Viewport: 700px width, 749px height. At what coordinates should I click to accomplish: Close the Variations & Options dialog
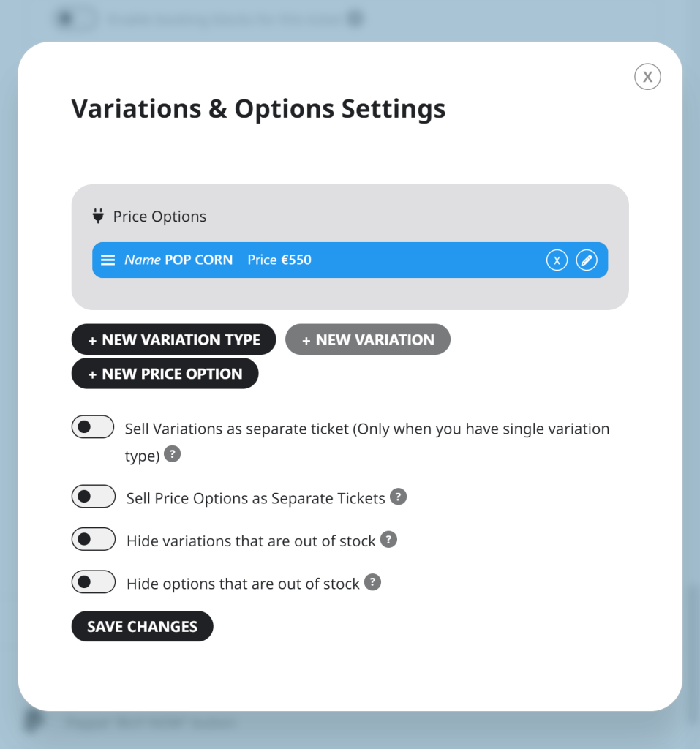point(647,76)
